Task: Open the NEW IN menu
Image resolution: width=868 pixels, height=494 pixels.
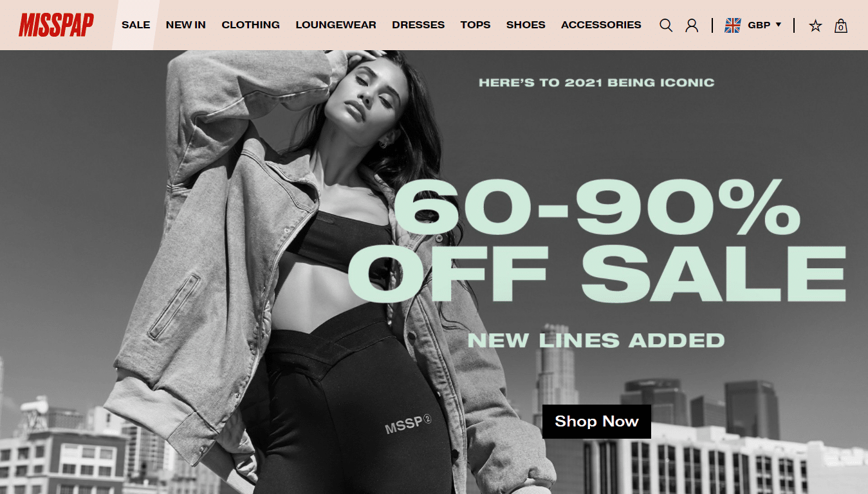Action: (x=186, y=25)
